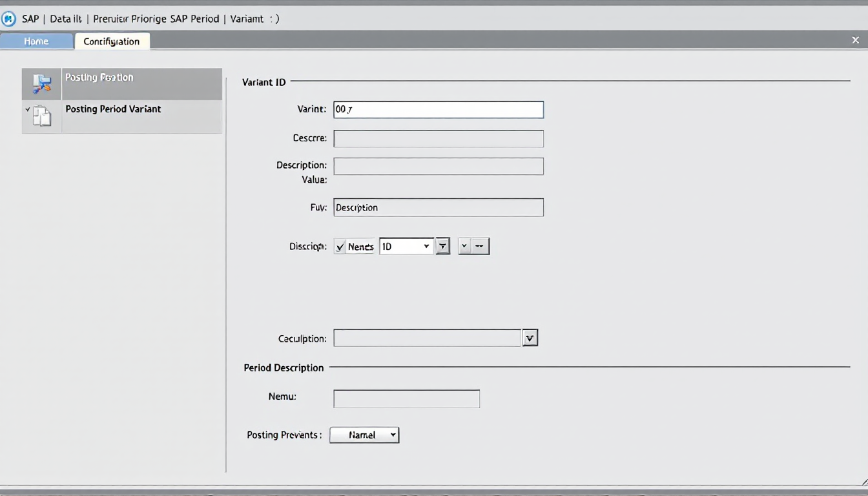This screenshot has width=868, height=496.
Task: Click the dash button beside the stepper
Action: (480, 246)
